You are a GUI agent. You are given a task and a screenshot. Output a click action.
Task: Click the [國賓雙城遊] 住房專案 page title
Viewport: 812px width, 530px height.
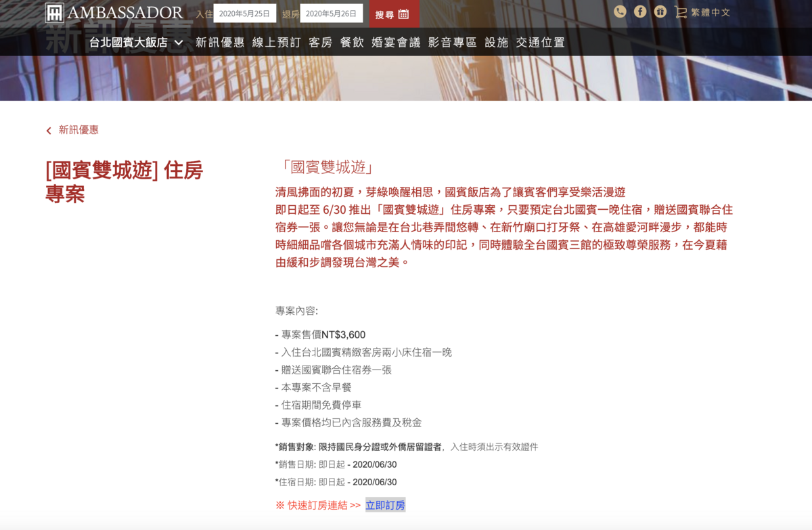(125, 181)
